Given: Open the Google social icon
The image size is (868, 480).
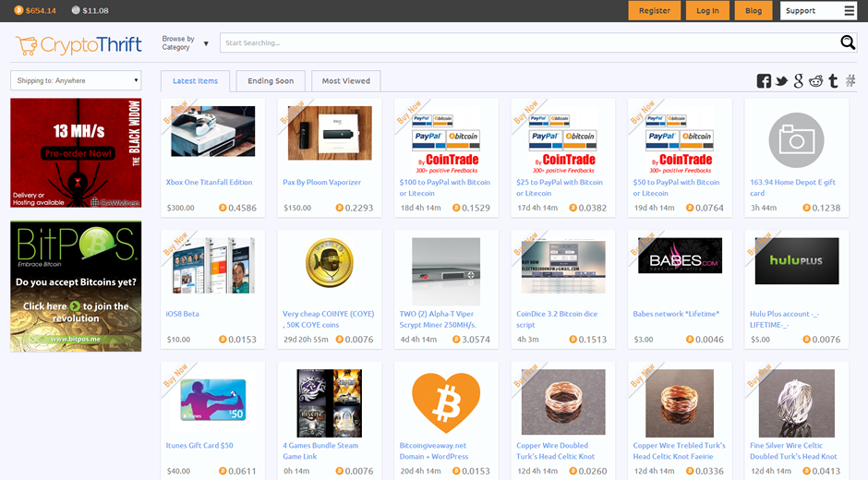Looking at the screenshot, I should click(798, 81).
